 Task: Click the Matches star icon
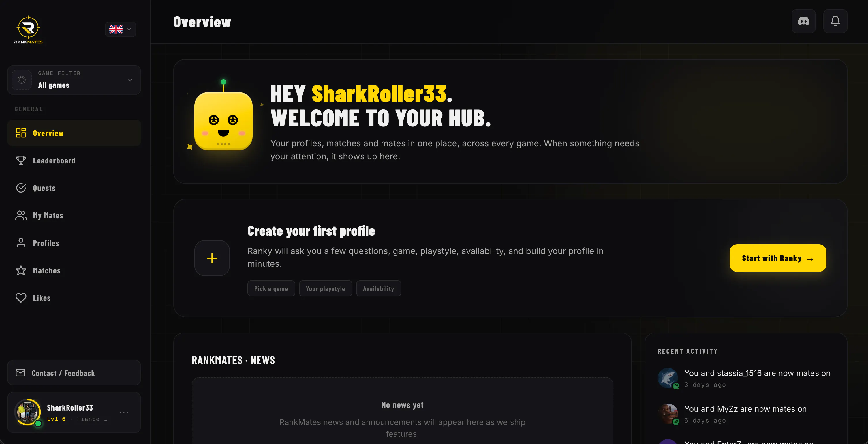(x=21, y=270)
